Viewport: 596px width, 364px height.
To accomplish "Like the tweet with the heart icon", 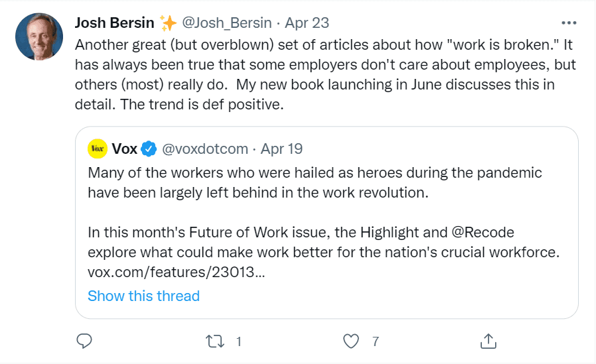I will pos(350,341).
